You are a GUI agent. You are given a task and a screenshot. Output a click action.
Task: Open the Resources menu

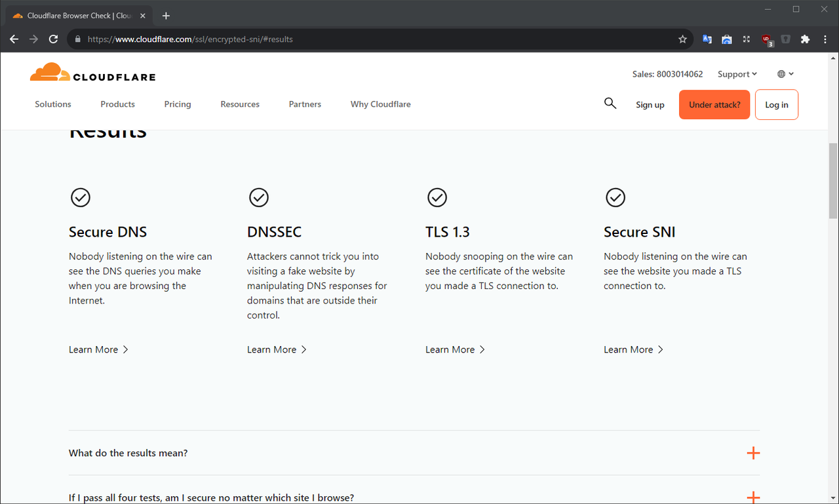[x=240, y=104]
